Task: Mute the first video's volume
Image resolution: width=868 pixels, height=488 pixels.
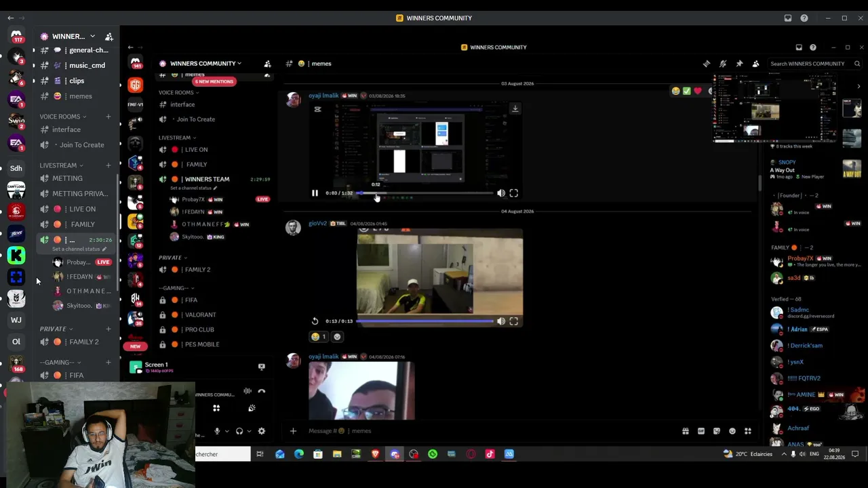Action: click(501, 193)
